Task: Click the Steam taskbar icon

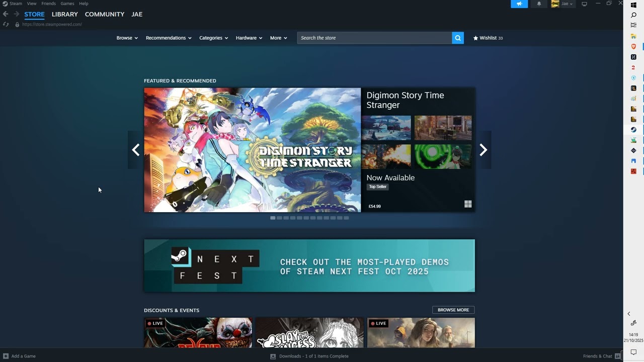Action: (633, 130)
